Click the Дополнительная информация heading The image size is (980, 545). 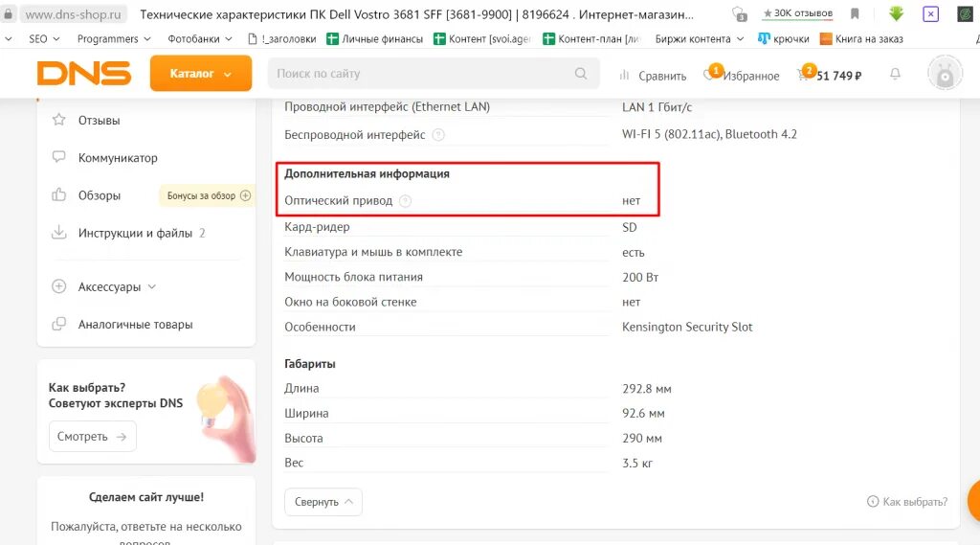[x=367, y=174]
